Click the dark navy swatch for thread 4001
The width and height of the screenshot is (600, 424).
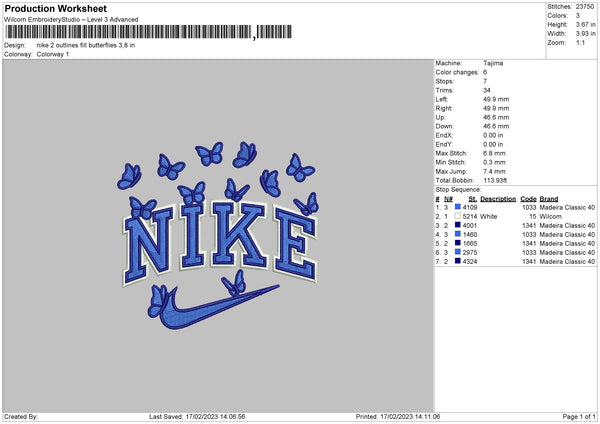[x=457, y=225]
